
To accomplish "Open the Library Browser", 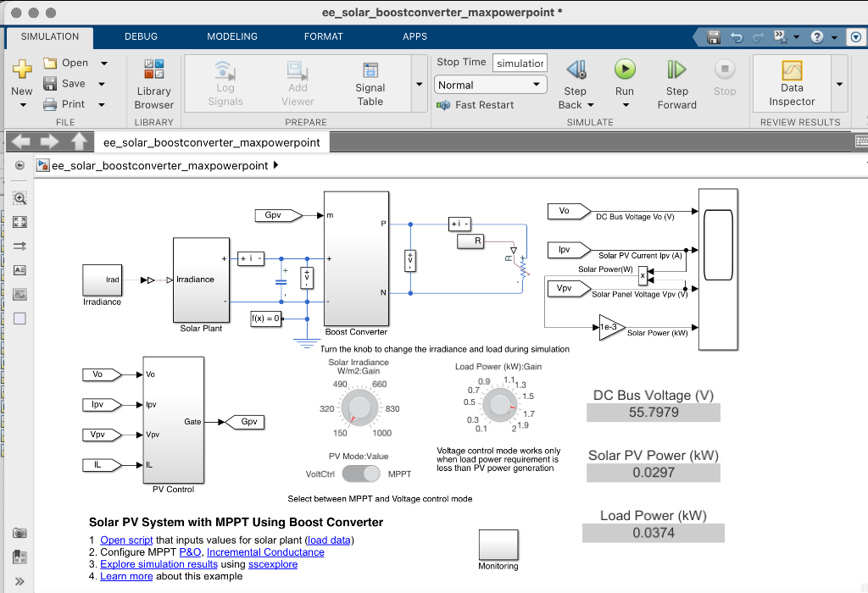I will tap(154, 85).
